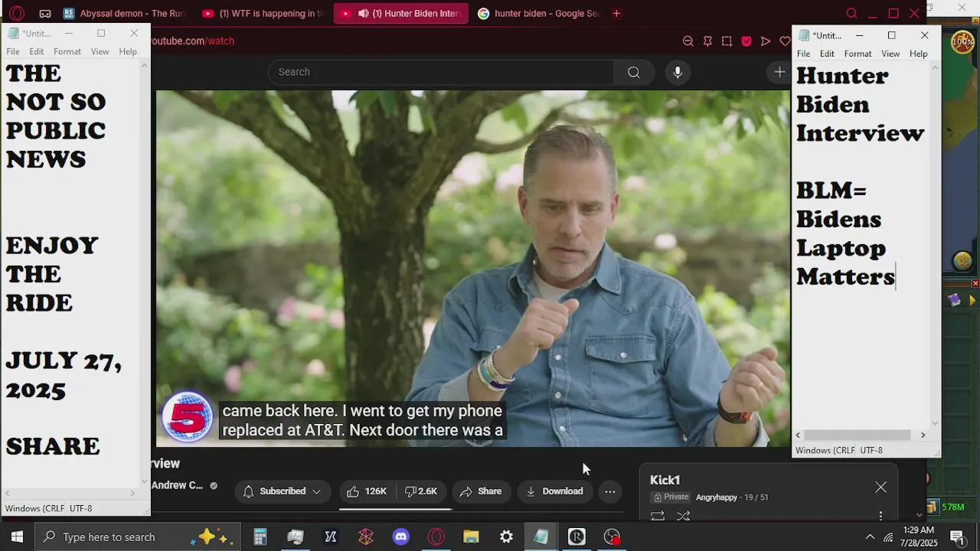Open the Opera GX gaming corner icon

pos(45,13)
